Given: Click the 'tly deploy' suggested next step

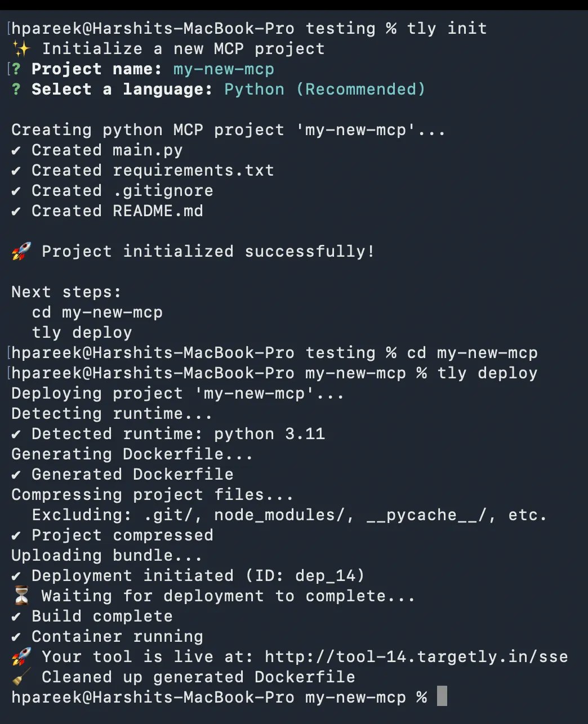Looking at the screenshot, I should pyautogui.click(x=82, y=333).
